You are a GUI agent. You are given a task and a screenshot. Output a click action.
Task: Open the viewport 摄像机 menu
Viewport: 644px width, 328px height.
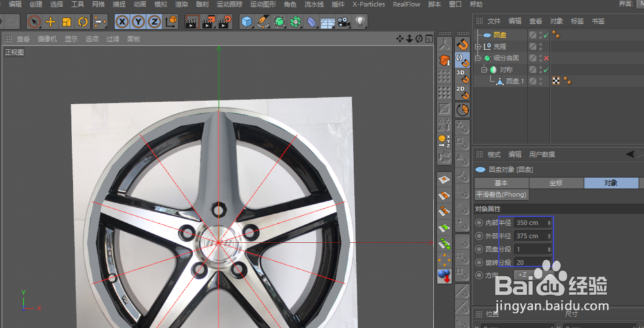click(x=47, y=39)
